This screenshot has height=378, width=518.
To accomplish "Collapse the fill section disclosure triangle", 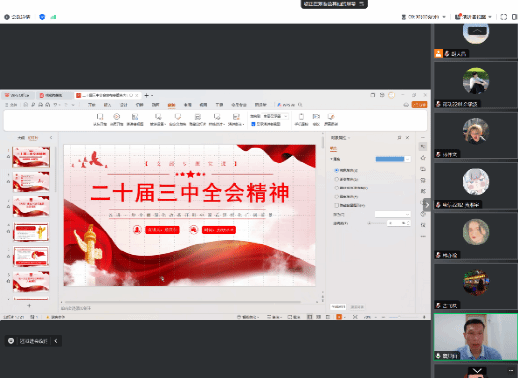I will 331,159.
